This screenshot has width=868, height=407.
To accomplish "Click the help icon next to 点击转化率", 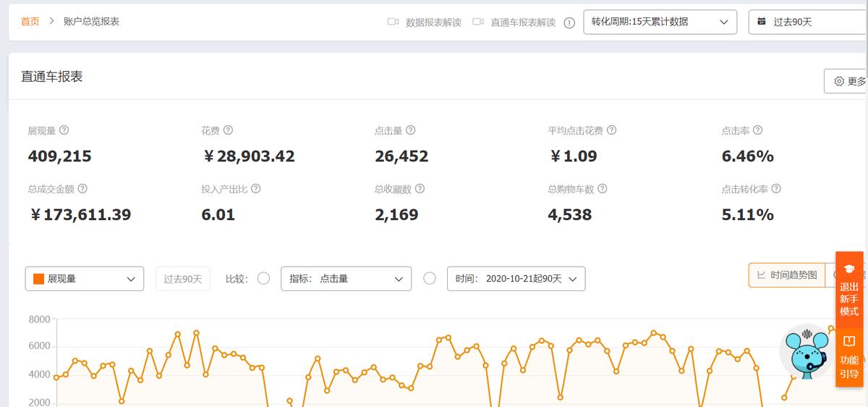I will 776,188.
